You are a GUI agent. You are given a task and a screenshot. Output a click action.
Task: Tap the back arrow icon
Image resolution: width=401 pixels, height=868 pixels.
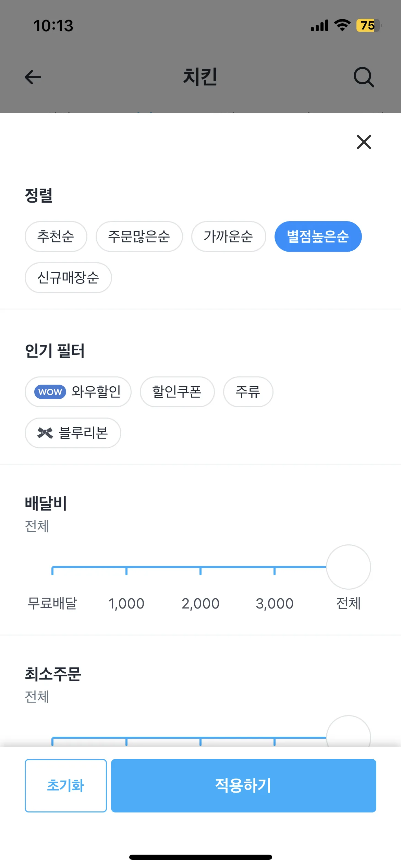point(33,77)
